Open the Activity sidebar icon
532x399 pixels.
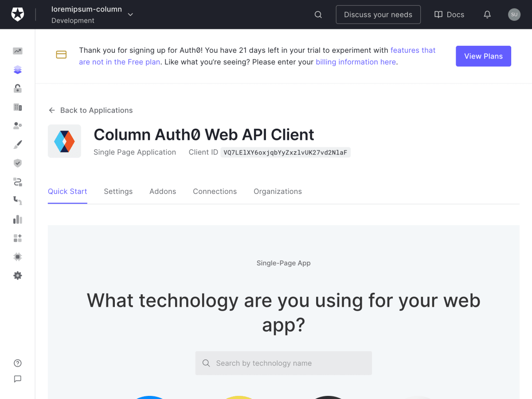18,51
